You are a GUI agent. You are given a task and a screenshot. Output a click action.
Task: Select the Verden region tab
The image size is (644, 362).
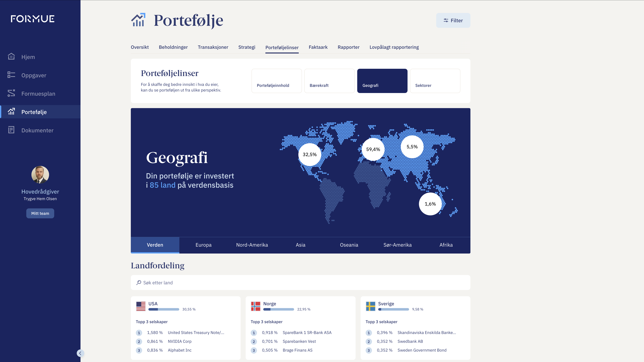pos(155,245)
